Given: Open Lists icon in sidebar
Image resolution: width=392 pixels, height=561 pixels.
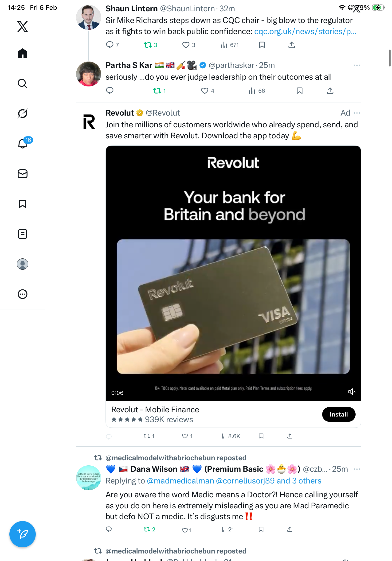Looking at the screenshot, I should 23,234.
